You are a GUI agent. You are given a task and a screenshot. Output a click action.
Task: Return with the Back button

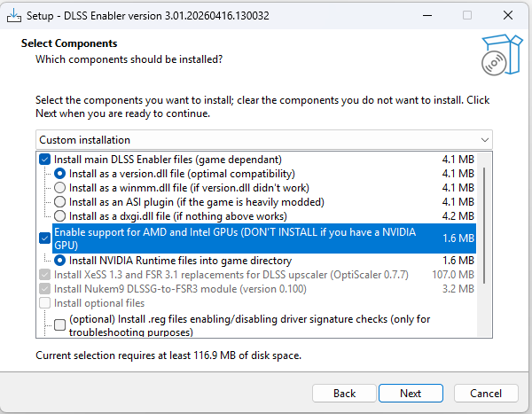tap(344, 393)
